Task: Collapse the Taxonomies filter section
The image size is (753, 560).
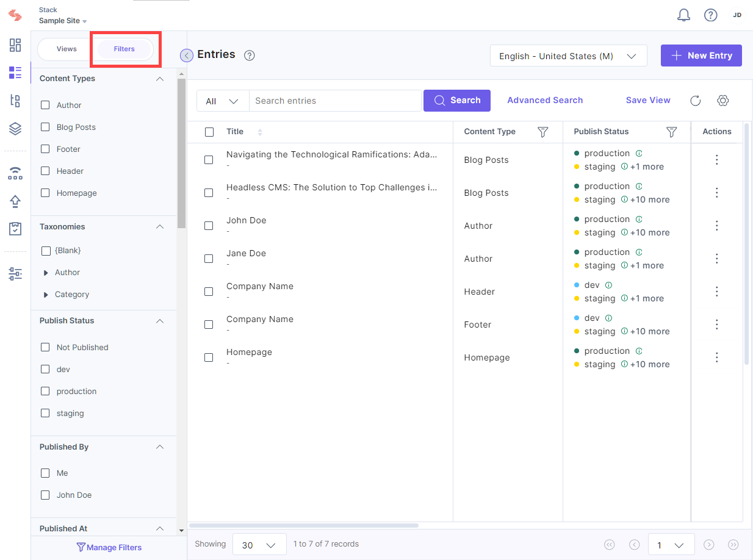Action: pyautogui.click(x=160, y=226)
